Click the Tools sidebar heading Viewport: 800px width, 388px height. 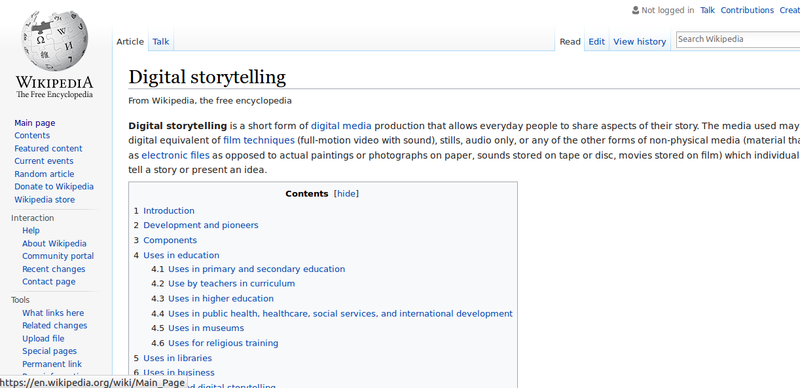[x=20, y=300]
